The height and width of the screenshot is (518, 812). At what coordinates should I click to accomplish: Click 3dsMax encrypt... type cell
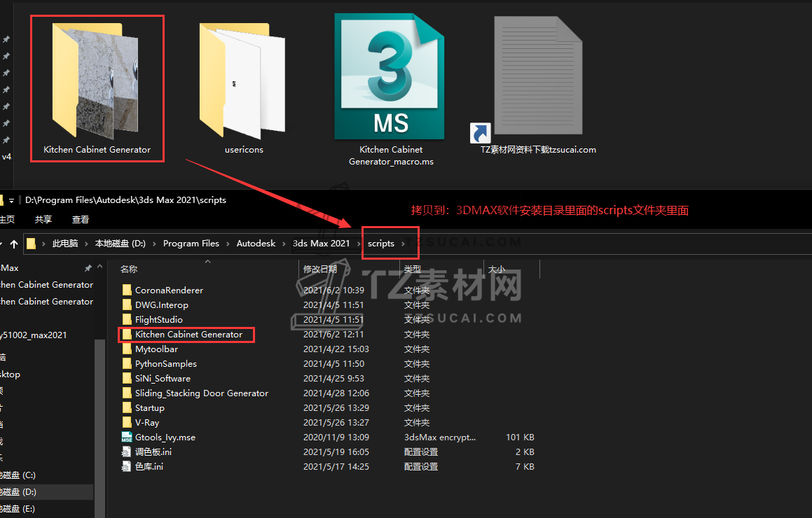pyautogui.click(x=440, y=437)
